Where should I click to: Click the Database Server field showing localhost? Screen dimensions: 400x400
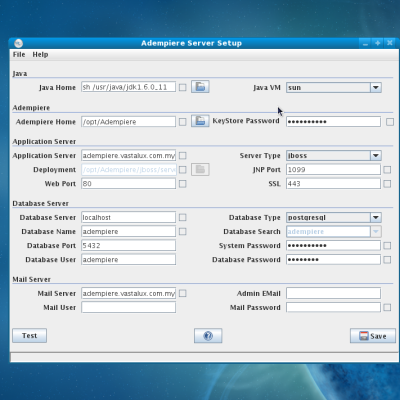coord(129,217)
